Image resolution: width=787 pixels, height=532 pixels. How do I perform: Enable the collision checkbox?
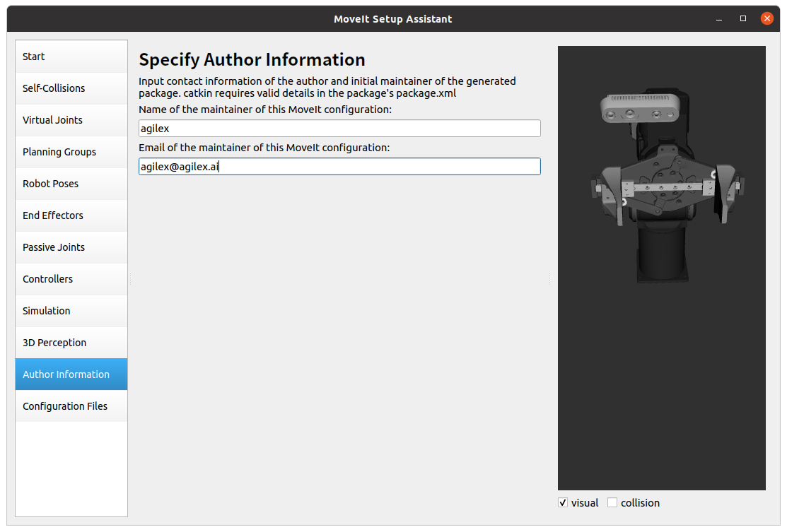(x=612, y=503)
